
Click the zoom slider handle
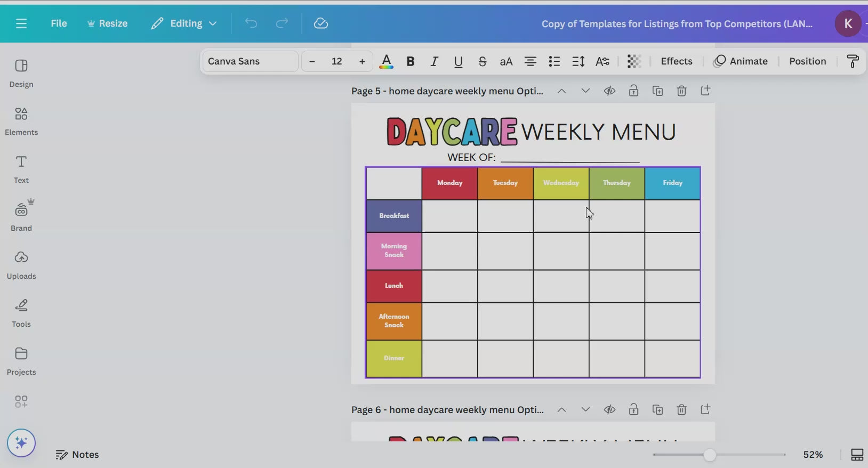[709, 455]
